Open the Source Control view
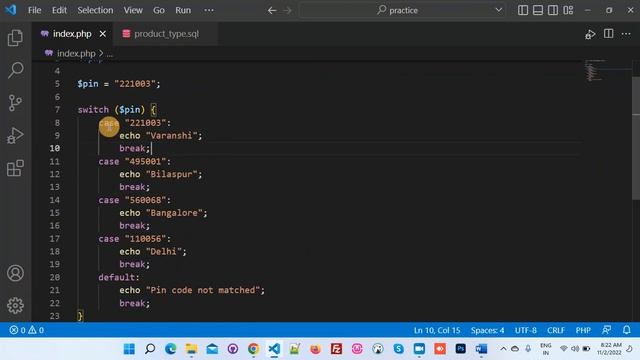Screen dimensions: 640x360 tap(15, 103)
